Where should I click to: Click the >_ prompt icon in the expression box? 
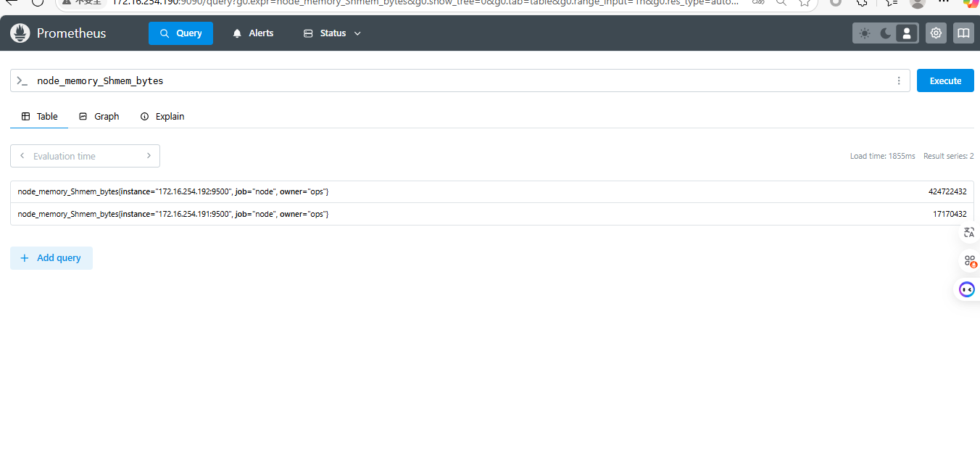click(22, 81)
